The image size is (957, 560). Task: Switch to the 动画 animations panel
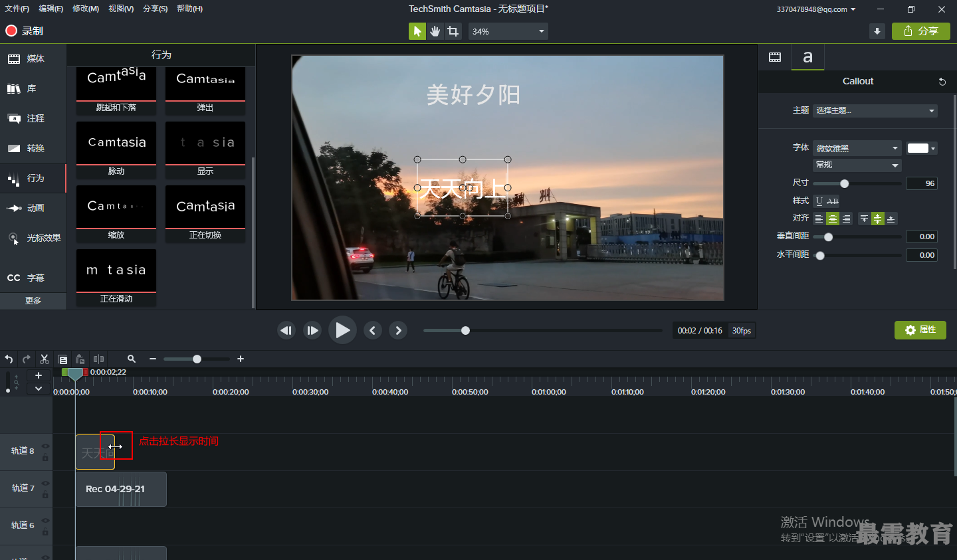(x=33, y=209)
